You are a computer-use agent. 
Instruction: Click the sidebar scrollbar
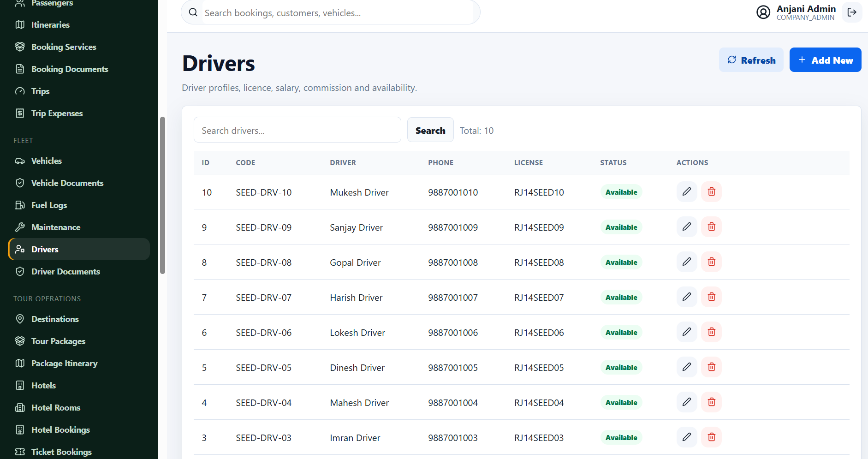pos(162,195)
